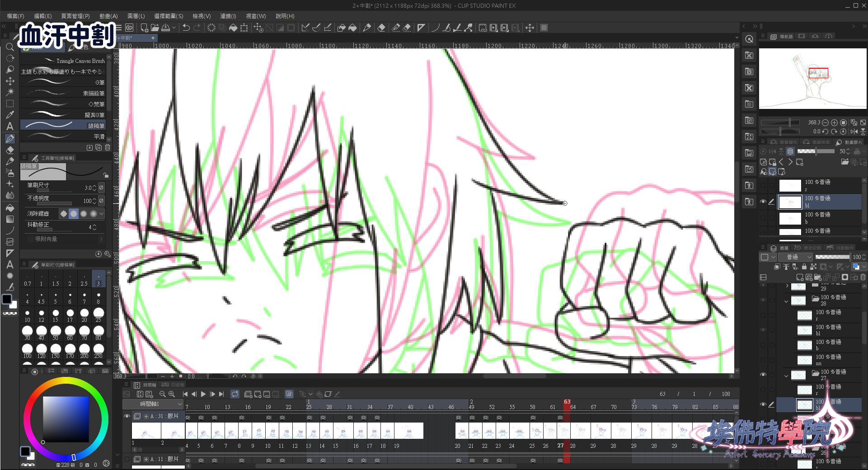
Task: Select the Text tool
Action: click(x=10, y=127)
